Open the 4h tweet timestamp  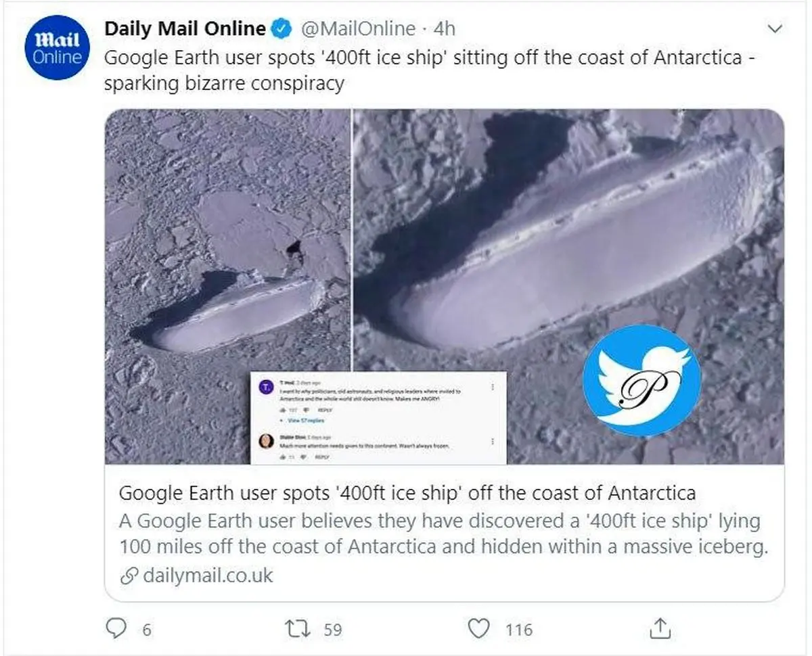444,28
